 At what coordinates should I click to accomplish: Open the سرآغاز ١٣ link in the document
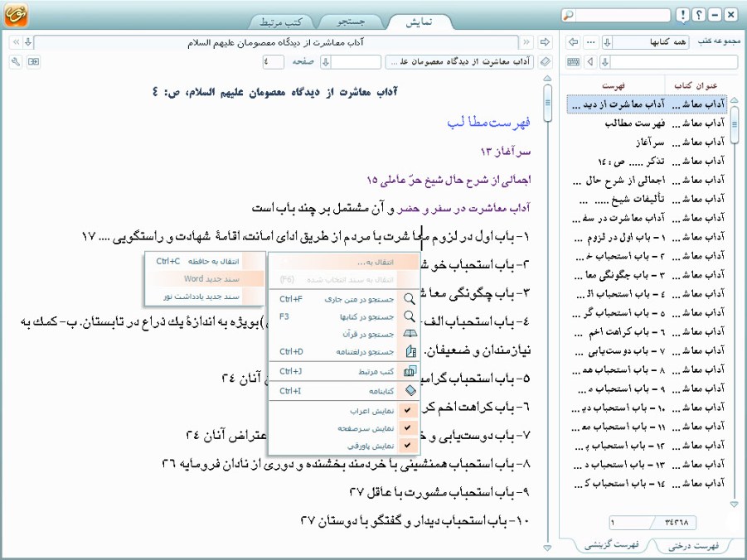506,152
